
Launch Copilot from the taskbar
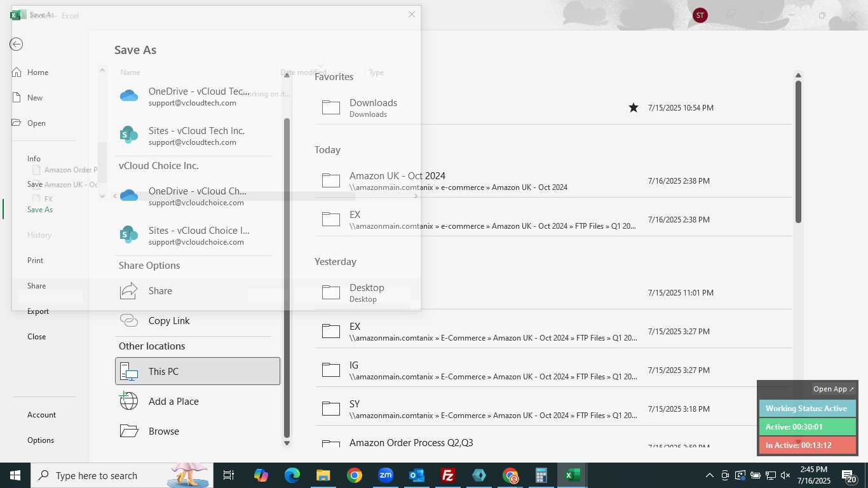coord(261,475)
